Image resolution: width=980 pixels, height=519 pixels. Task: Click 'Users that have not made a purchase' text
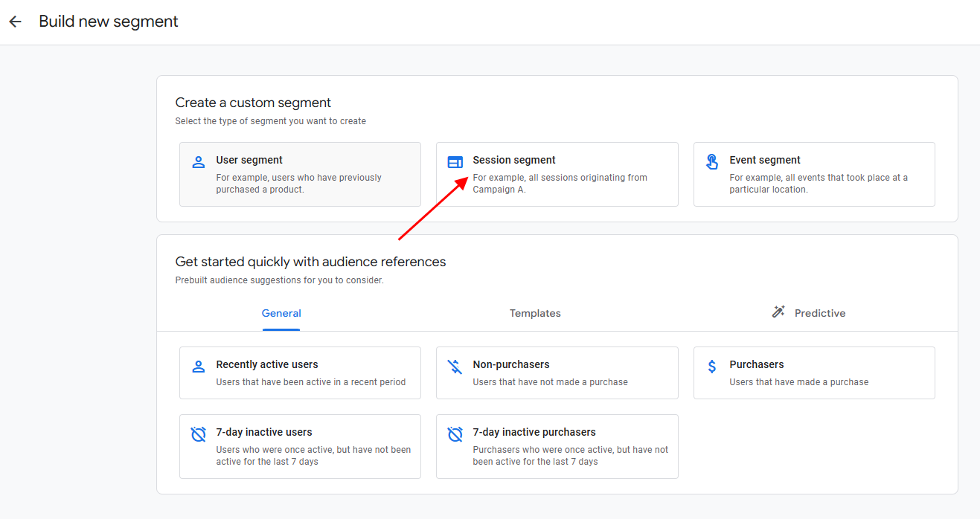point(550,382)
